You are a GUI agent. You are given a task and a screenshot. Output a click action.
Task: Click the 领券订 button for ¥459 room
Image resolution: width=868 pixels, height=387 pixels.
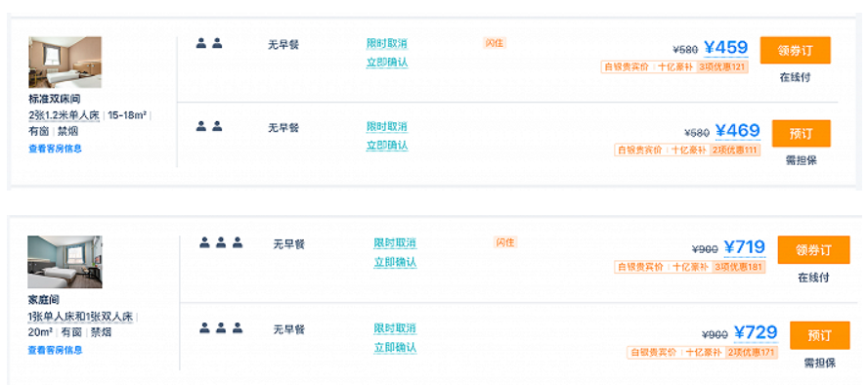pos(795,51)
